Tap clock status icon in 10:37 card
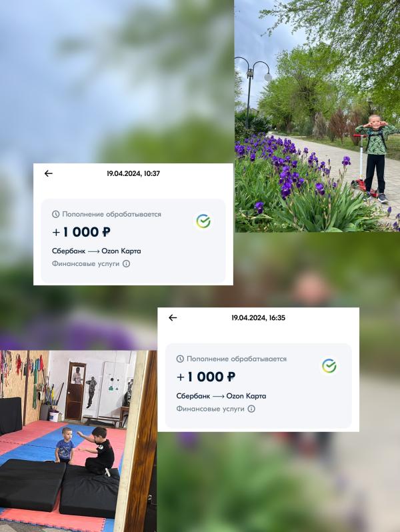 point(55,214)
